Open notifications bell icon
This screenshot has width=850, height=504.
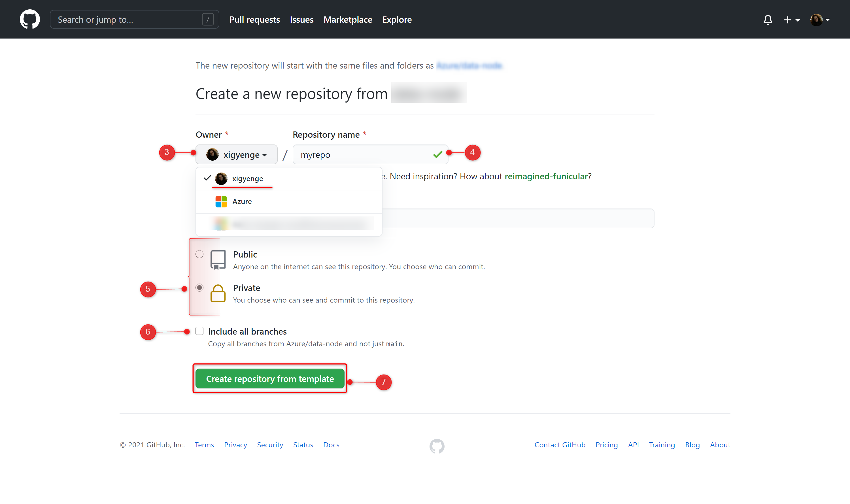pos(768,19)
